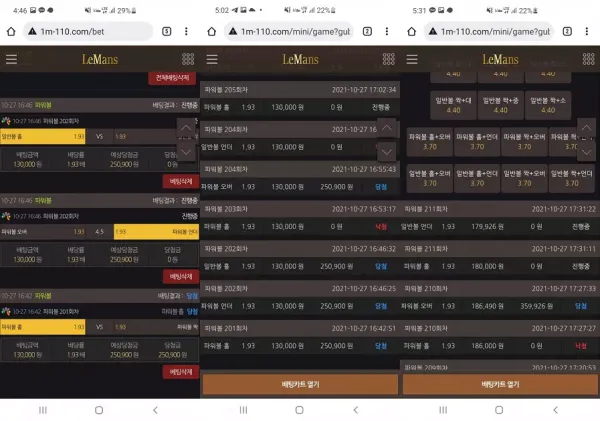Tap the grid menu icon on the left LeMans header
Image resolution: width=600 pixels, height=421 pixels.
188,59
